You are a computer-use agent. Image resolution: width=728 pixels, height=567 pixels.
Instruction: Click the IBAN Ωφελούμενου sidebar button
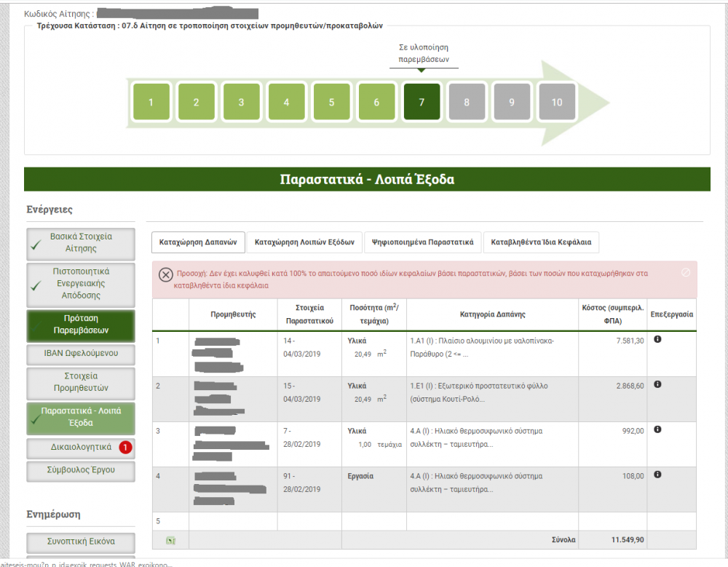[81, 354]
